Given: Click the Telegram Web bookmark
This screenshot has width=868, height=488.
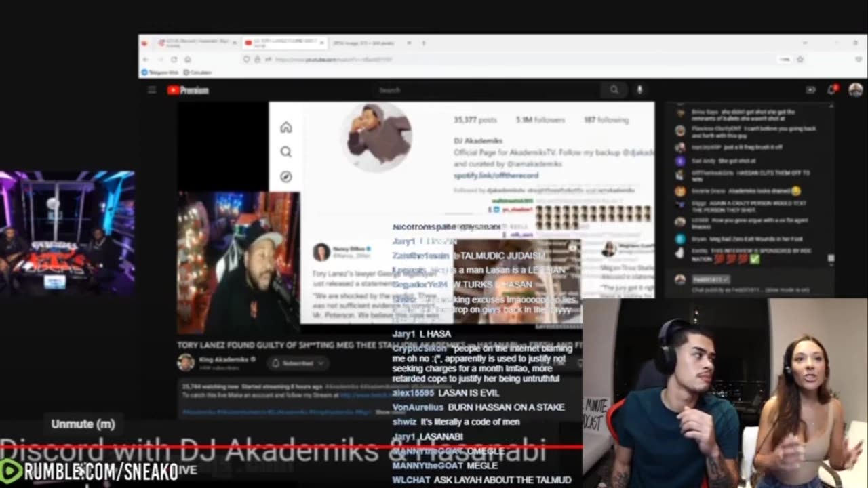Looking at the screenshot, I should [159, 72].
